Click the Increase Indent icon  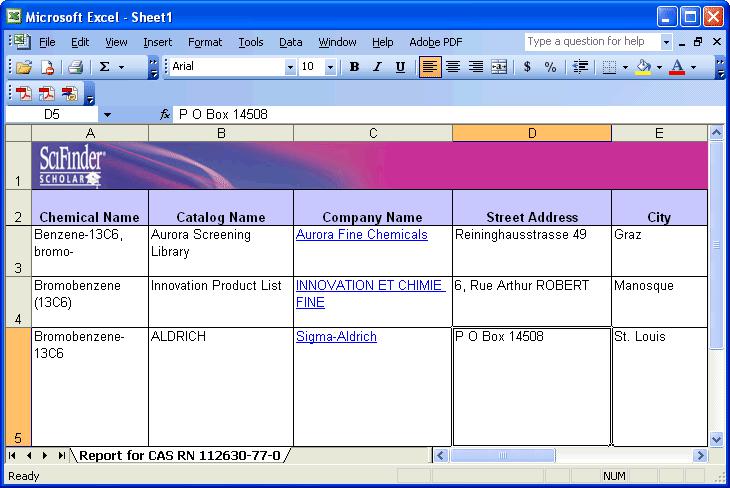pyautogui.click(x=580, y=67)
